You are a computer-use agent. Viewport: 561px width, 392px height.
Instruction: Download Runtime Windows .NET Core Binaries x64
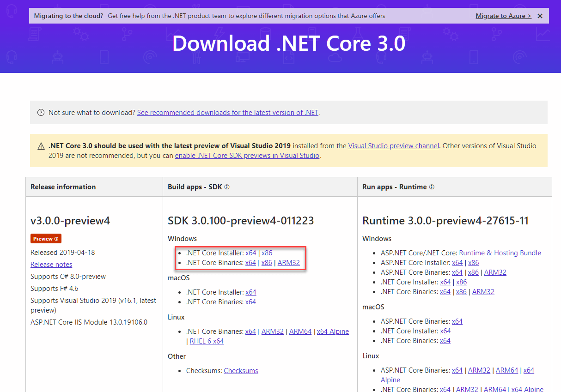445,292
